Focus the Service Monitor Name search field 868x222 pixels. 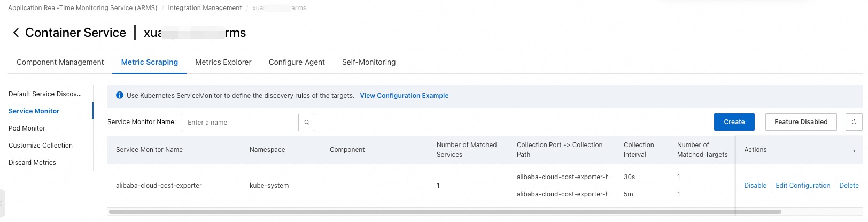[x=239, y=123]
